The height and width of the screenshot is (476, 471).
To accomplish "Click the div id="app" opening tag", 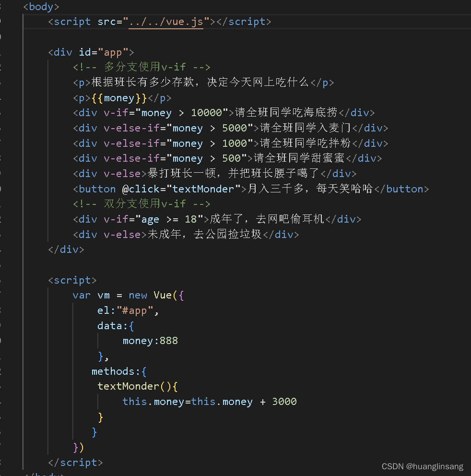I will 91,52.
